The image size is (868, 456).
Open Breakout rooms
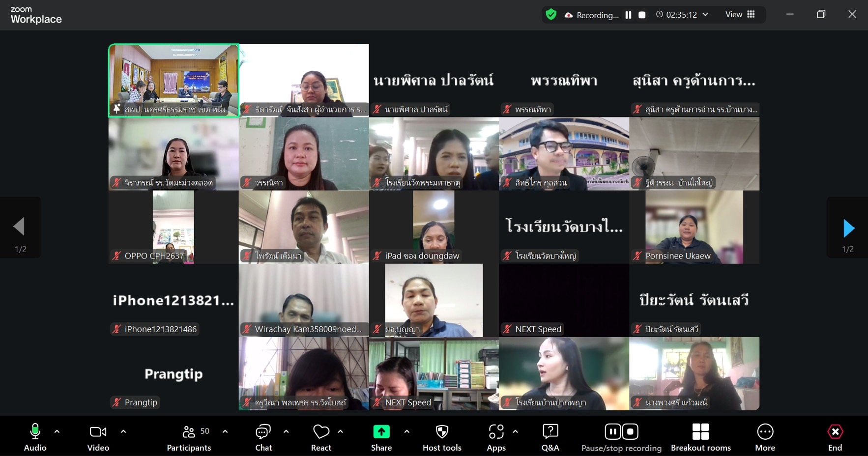point(700,436)
